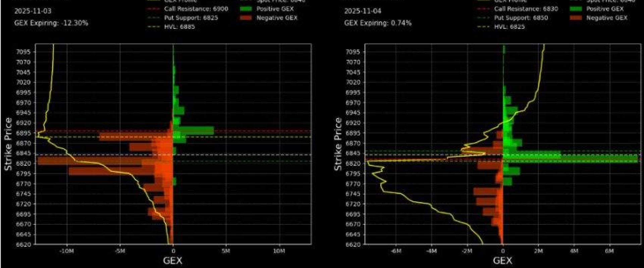644x268 pixels.
Task: Toggle the Put Support: 6825 legend entry
Action: [x=191, y=18]
